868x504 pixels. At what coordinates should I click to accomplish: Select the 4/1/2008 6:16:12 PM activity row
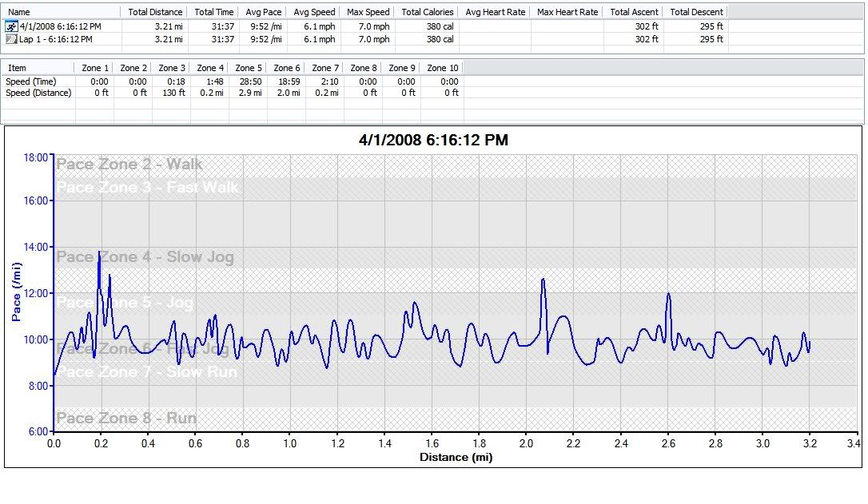click(60, 26)
